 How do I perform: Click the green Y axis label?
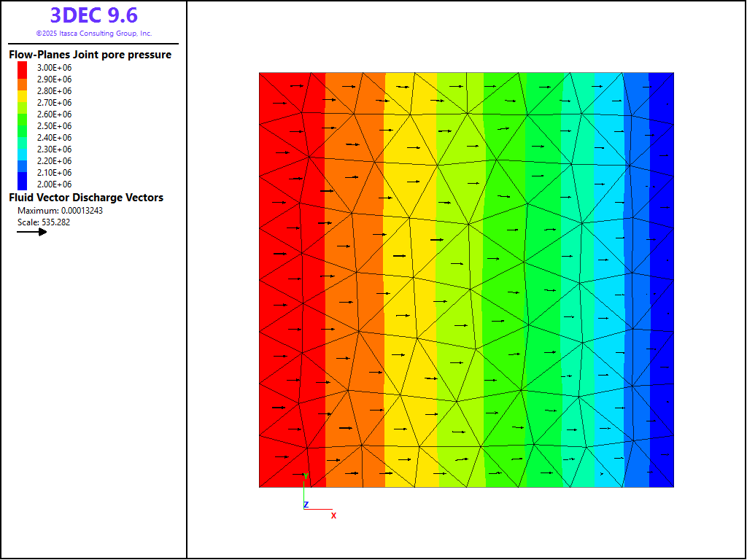point(306,476)
